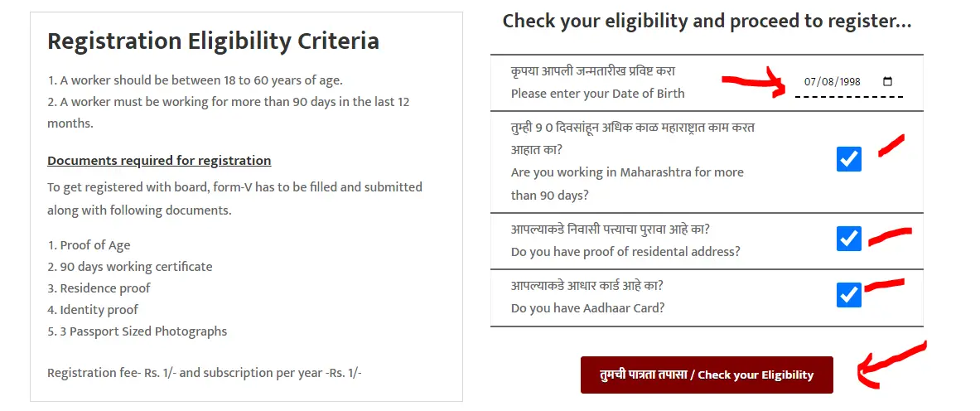Click the 'Registration Eligibility Criteria' heading
The image size is (980, 411).
coord(213,41)
